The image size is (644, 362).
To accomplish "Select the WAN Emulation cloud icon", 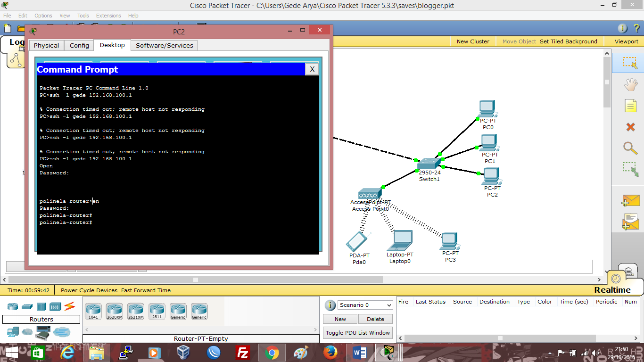I will pyautogui.click(x=27, y=332).
